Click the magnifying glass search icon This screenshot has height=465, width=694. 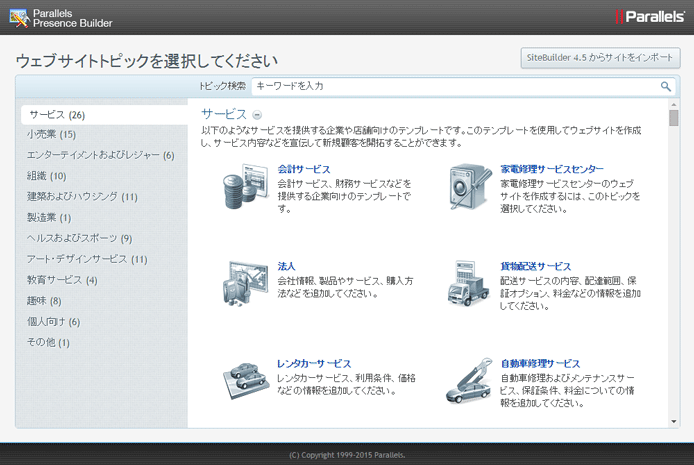click(666, 87)
